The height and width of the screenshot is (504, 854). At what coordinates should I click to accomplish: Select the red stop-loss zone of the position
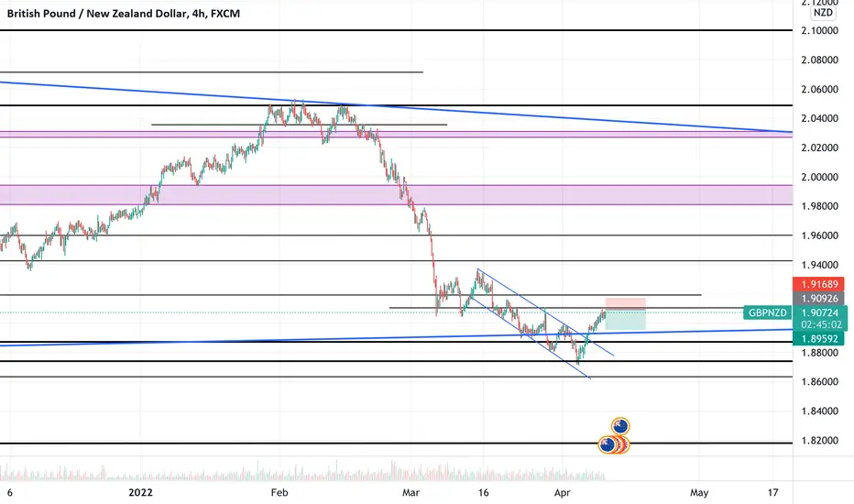coord(625,304)
